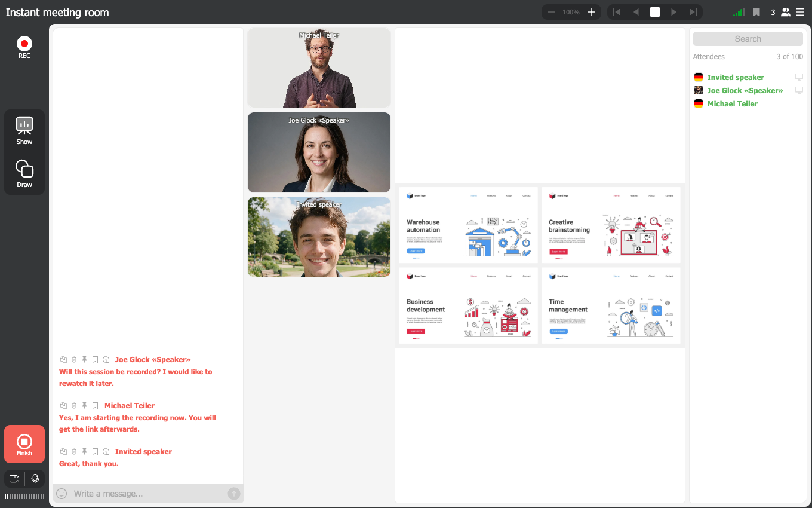Click the bookmark icon in top bar
Image resolution: width=812 pixels, height=508 pixels.
click(x=756, y=12)
